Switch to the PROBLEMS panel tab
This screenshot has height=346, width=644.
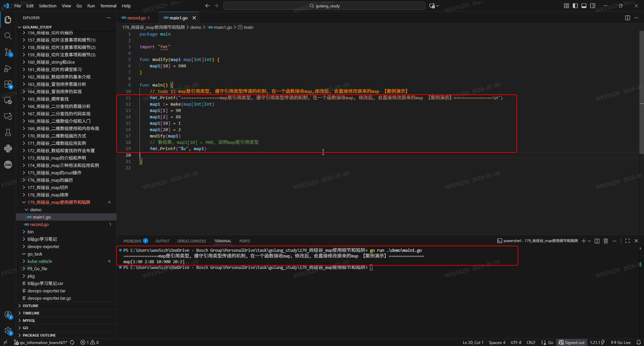[136, 241]
